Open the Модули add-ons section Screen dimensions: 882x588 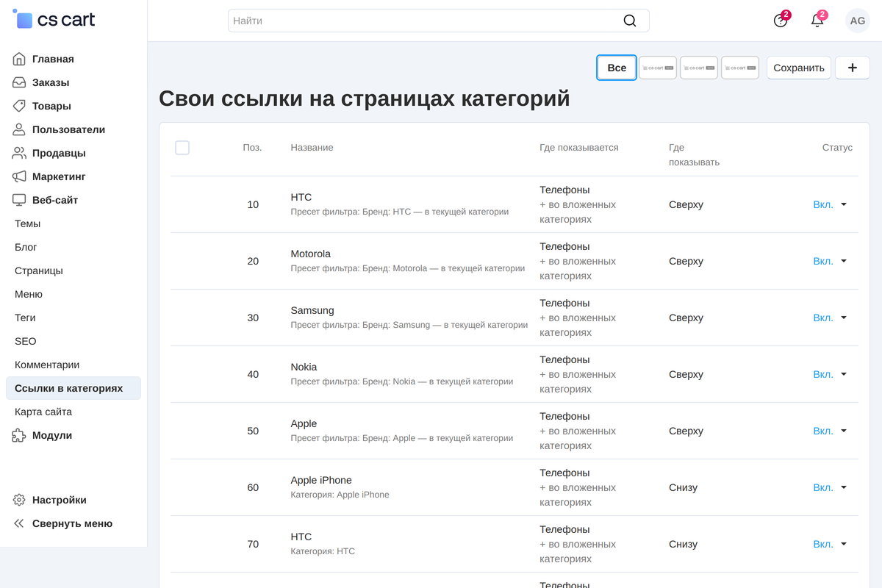coord(52,435)
